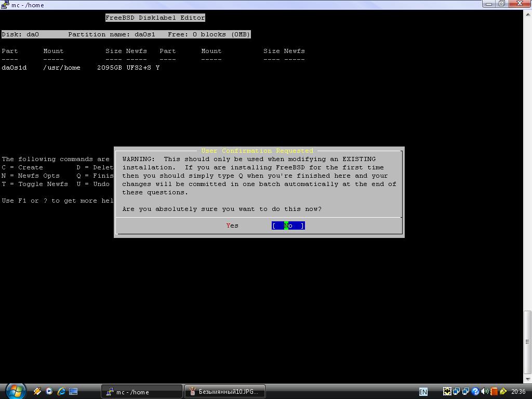
Task: Click the volume speaker tray icon
Action: pos(485,391)
